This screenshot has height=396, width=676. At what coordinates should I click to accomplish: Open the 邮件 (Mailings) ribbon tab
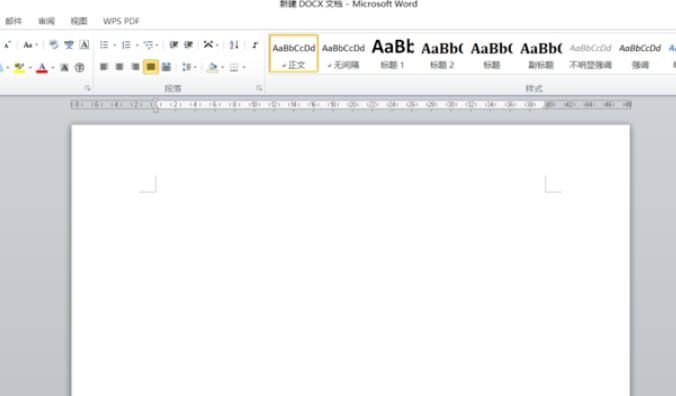(x=14, y=21)
